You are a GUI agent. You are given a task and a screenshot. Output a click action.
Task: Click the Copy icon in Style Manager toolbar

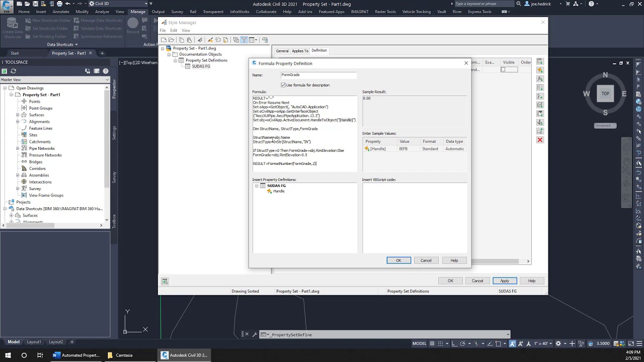tap(182, 40)
